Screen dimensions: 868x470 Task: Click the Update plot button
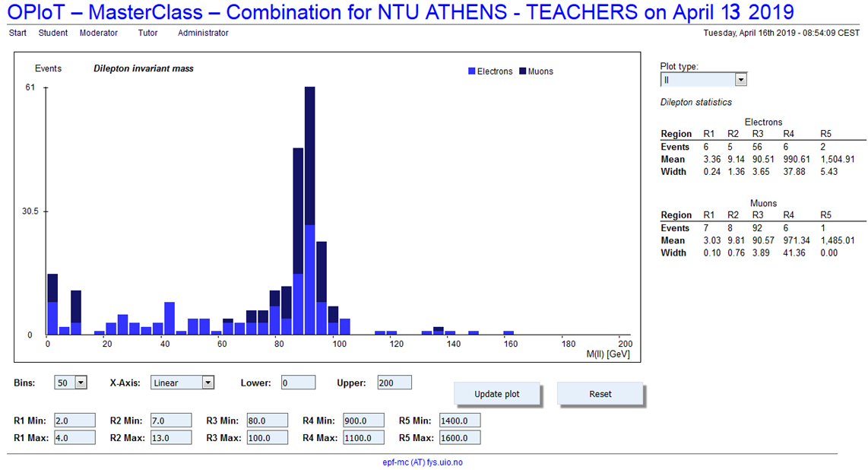[x=497, y=394]
